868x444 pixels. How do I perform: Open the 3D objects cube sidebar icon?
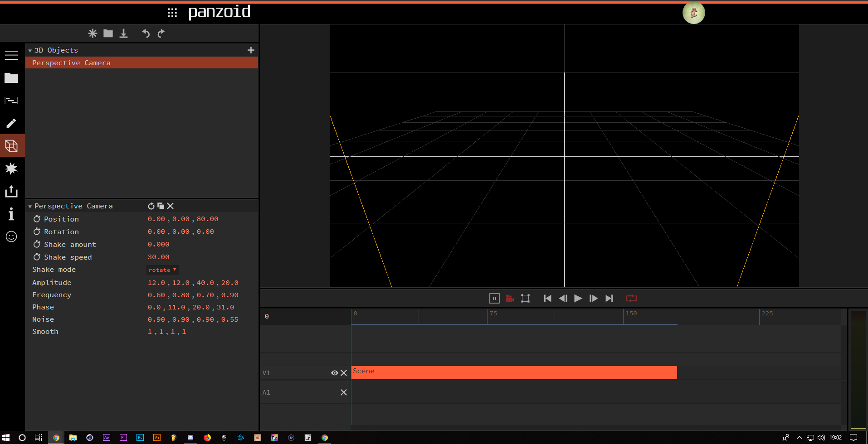(x=11, y=146)
